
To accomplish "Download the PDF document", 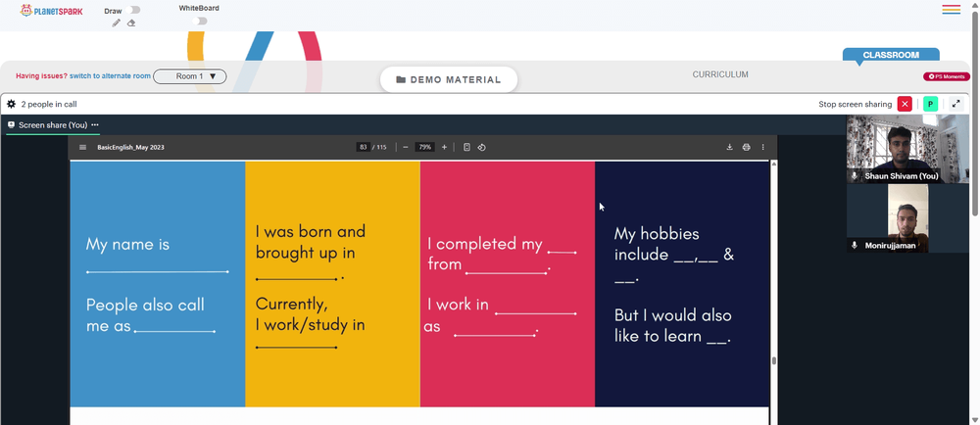I will pyautogui.click(x=729, y=147).
